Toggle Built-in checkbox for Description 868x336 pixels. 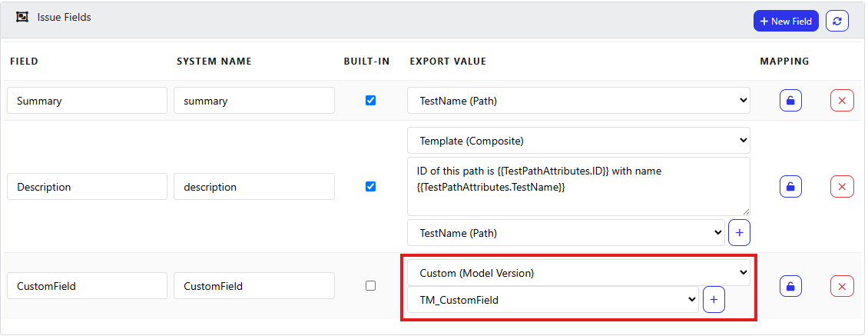(x=371, y=187)
